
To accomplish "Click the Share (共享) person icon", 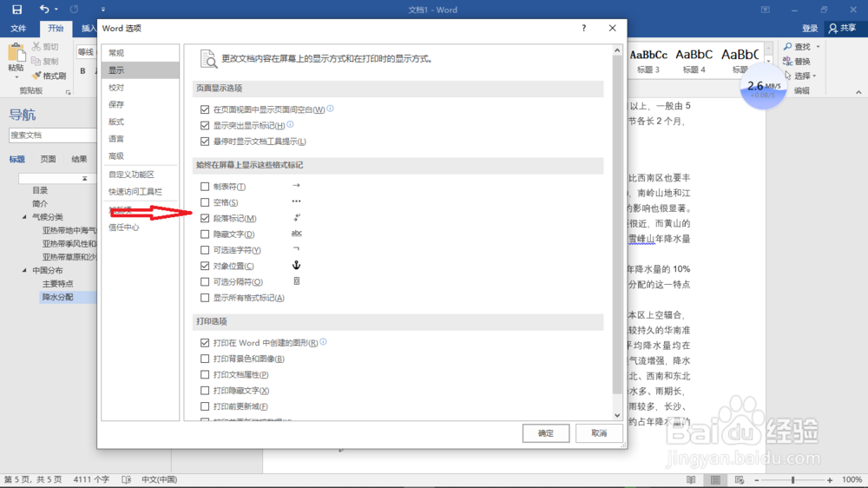I will point(833,29).
